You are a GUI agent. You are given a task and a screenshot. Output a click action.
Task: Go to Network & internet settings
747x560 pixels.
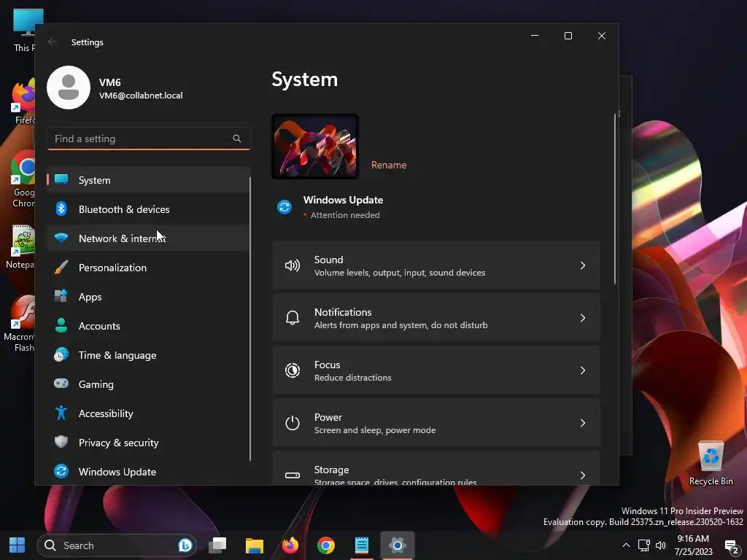click(148, 238)
